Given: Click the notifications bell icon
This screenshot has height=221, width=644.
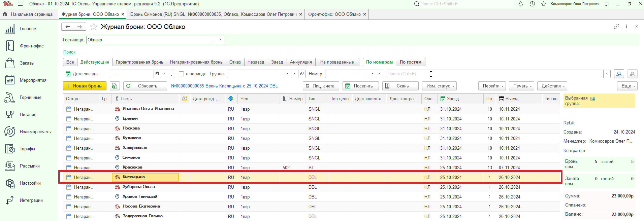Looking at the screenshot, I should coord(521,4).
